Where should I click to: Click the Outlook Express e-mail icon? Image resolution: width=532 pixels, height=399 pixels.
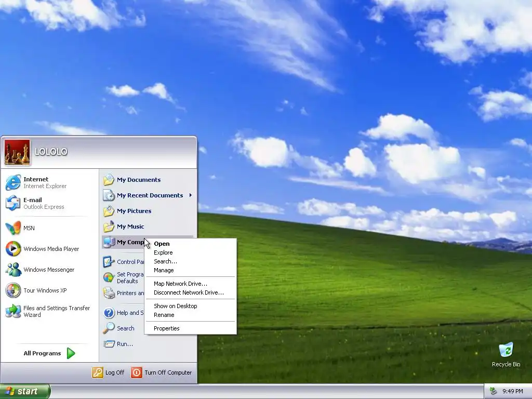13,203
